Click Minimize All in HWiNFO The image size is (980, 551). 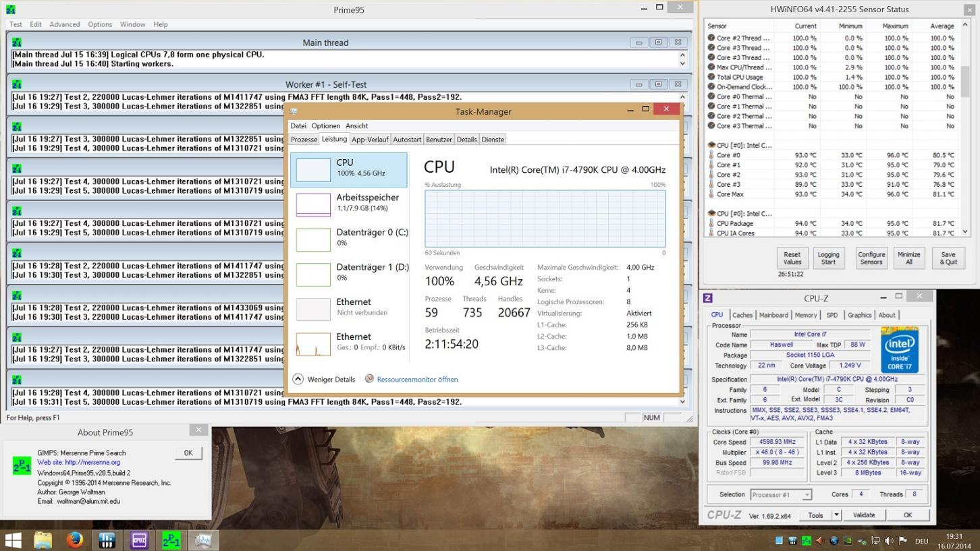pyautogui.click(x=908, y=258)
